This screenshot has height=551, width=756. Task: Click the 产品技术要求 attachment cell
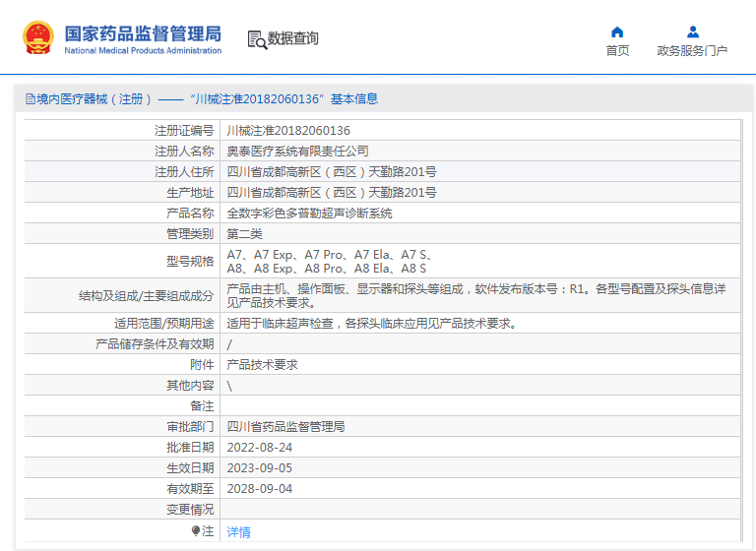(x=262, y=365)
